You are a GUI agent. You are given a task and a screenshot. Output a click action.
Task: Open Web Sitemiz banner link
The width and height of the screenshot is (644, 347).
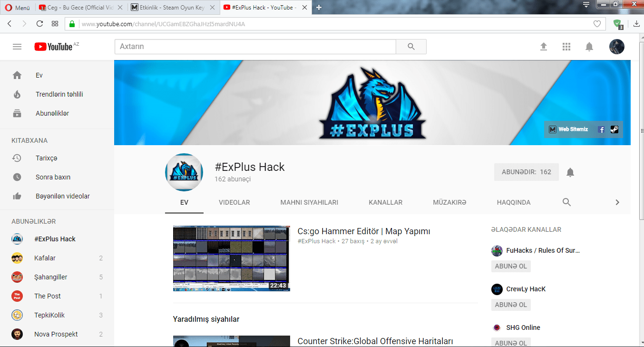pyautogui.click(x=568, y=129)
